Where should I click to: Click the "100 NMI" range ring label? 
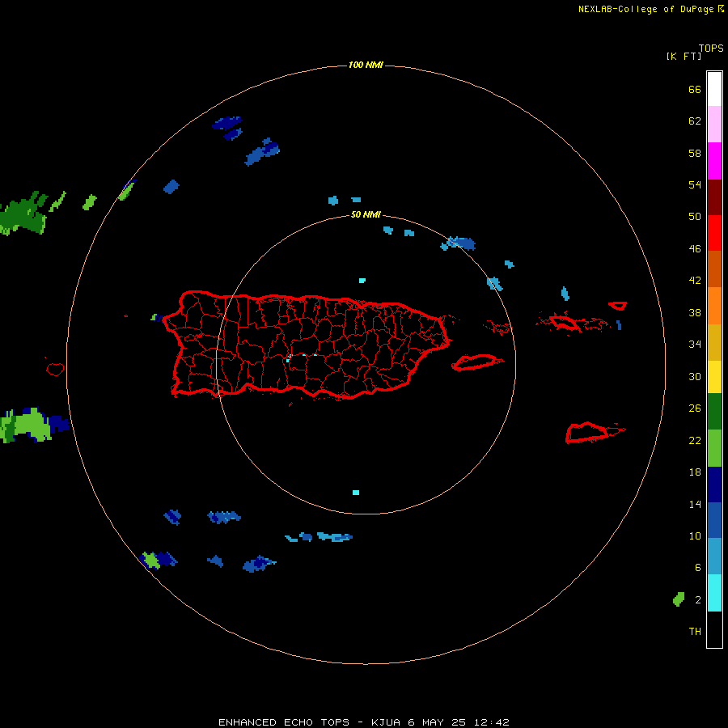366,65
